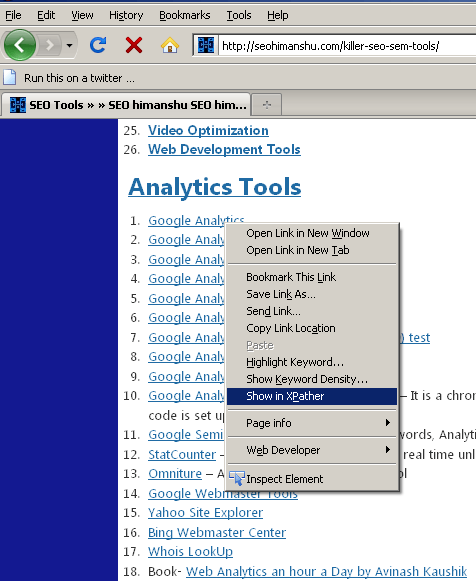
Task: Open the back/forward history dropdown arrow
Action: [x=69, y=46]
